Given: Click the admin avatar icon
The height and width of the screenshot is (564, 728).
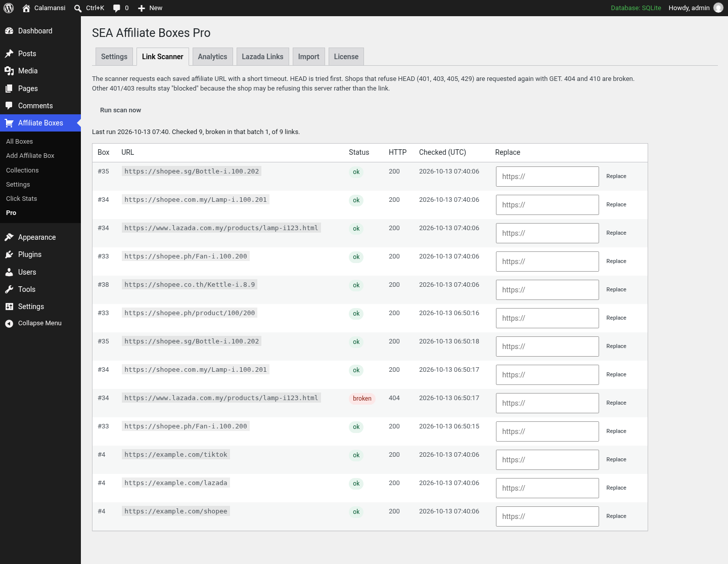Looking at the screenshot, I should (x=718, y=8).
